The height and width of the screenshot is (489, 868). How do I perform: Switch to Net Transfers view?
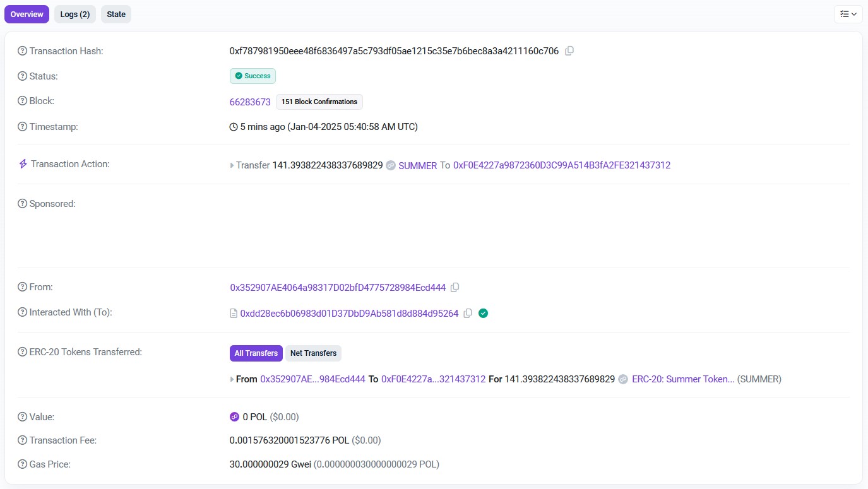pyautogui.click(x=313, y=353)
